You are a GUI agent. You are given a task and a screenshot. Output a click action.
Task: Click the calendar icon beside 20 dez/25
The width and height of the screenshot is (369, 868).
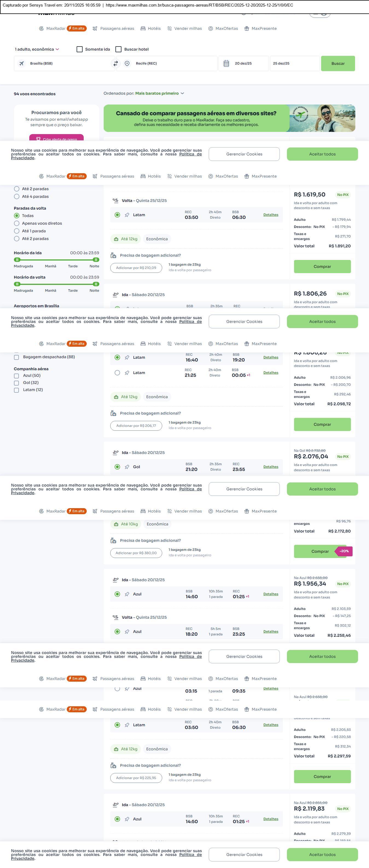[x=226, y=63]
